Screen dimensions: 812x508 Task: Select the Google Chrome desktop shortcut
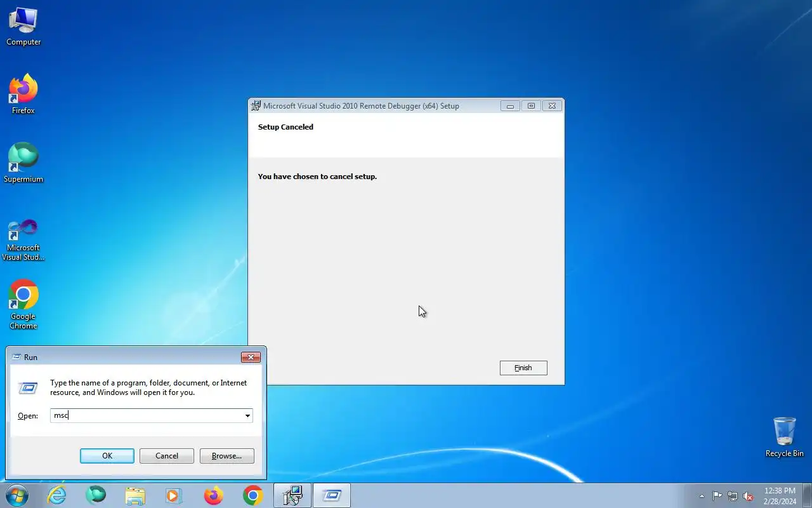click(x=23, y=305)
